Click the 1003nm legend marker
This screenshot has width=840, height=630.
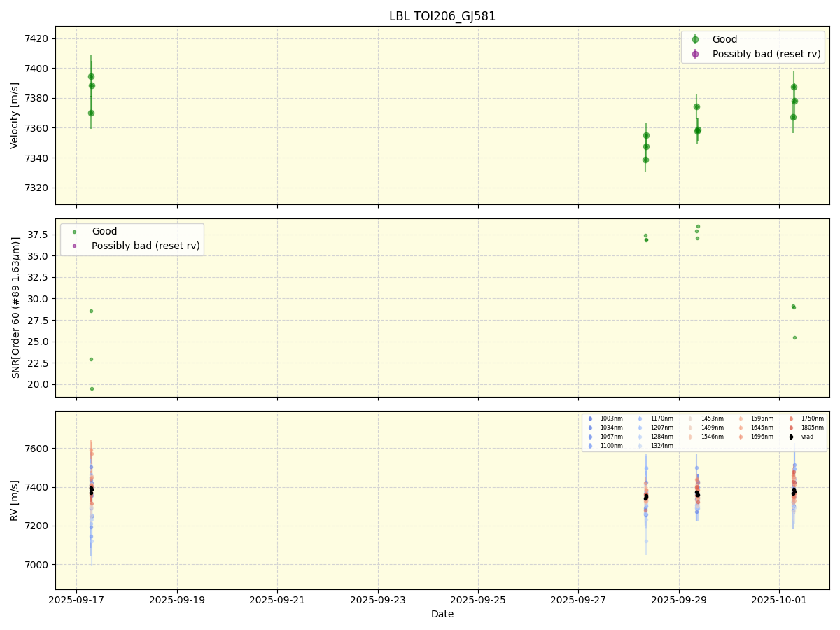590,419
